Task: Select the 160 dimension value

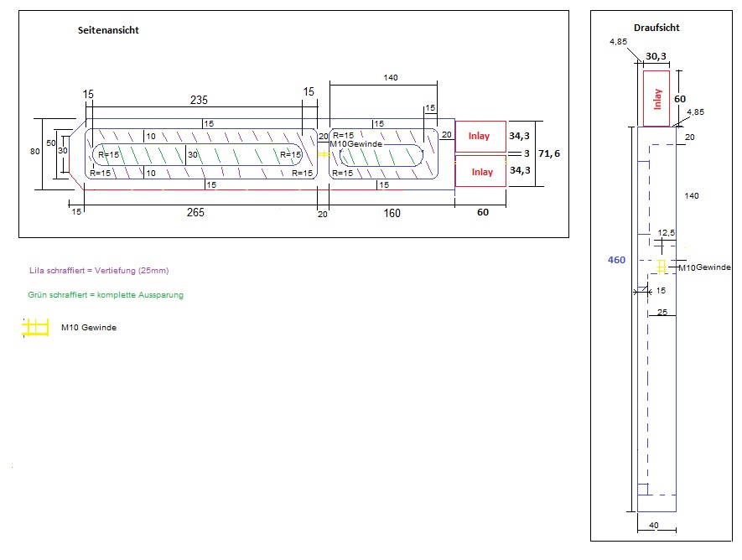Action: point(392,213)
